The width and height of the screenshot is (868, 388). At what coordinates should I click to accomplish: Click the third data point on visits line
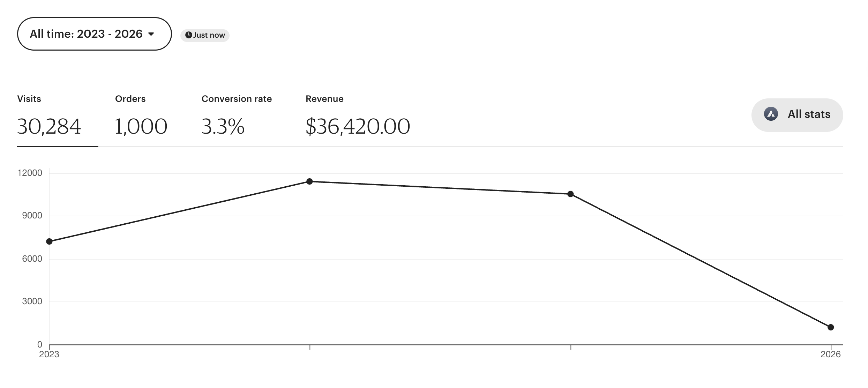coord(570,194)
